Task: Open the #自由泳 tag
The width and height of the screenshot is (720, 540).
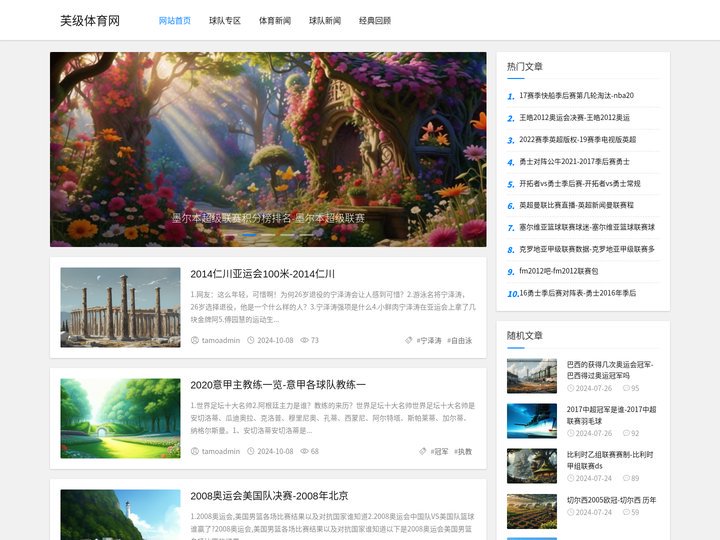Action: coord(460,340)
